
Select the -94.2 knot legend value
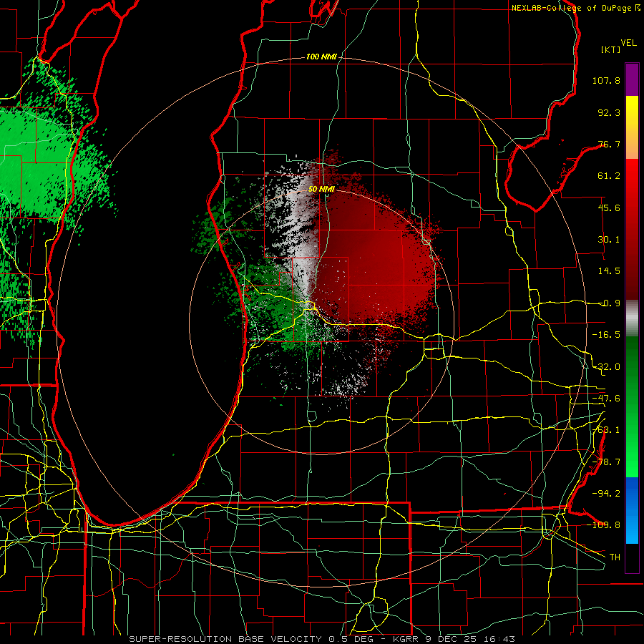tap(606, 493)
